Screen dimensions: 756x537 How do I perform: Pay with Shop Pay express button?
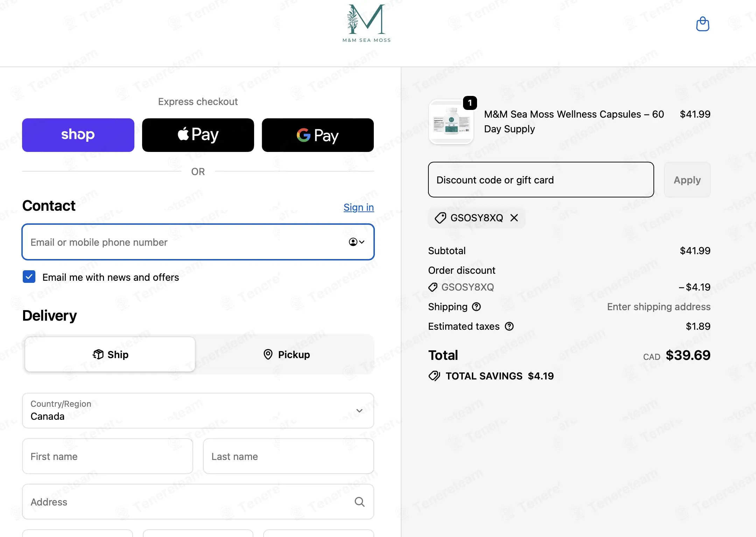coord(78,135)
